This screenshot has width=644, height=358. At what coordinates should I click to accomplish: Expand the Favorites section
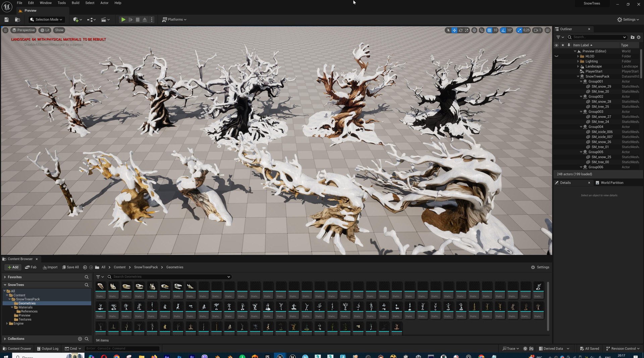(5, 277)
